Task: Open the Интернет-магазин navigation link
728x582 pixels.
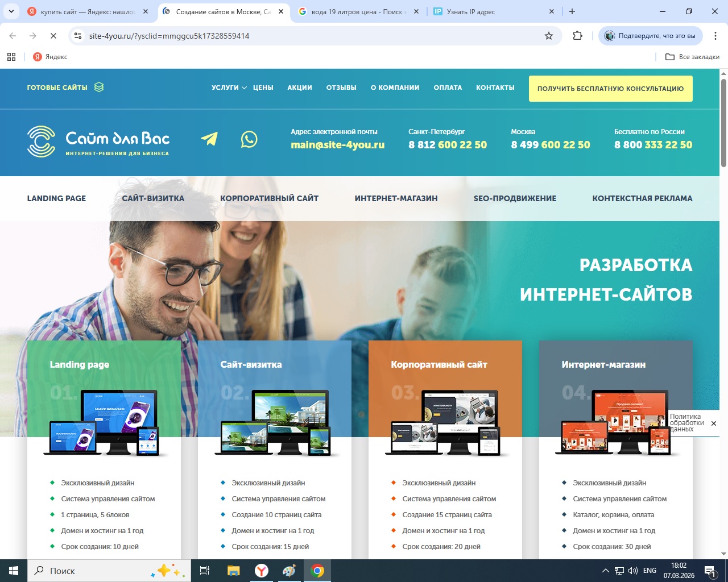Action: [396, 198]
